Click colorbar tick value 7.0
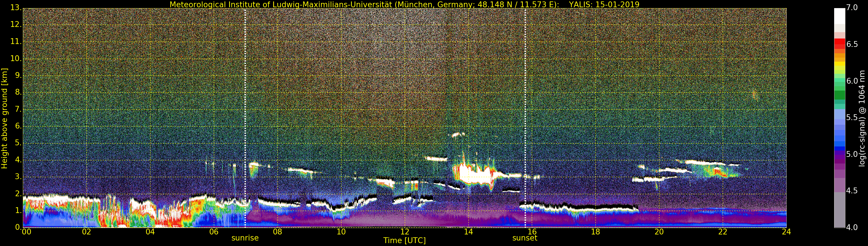Image resolution: width=868 pixels, height=246 pixels. [x=852, y=8]
